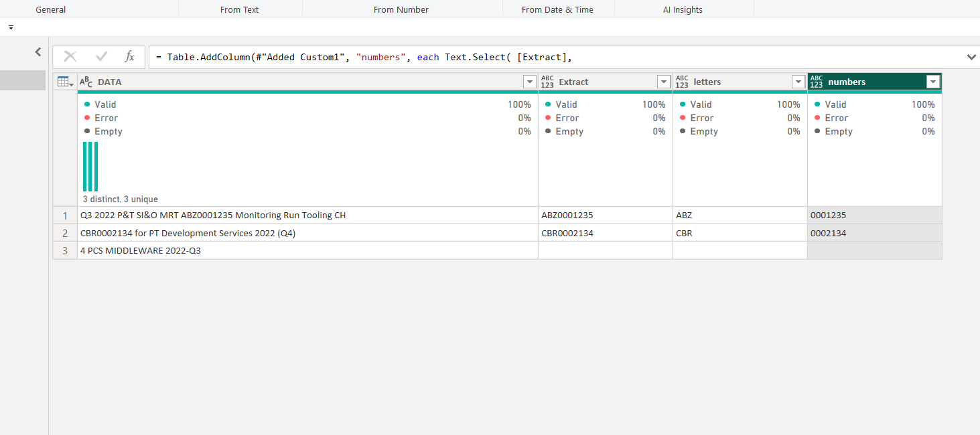Click the cell starting 'Q3 2022 P&T SI&O'
980x435 pixels.
click(307, 215)
